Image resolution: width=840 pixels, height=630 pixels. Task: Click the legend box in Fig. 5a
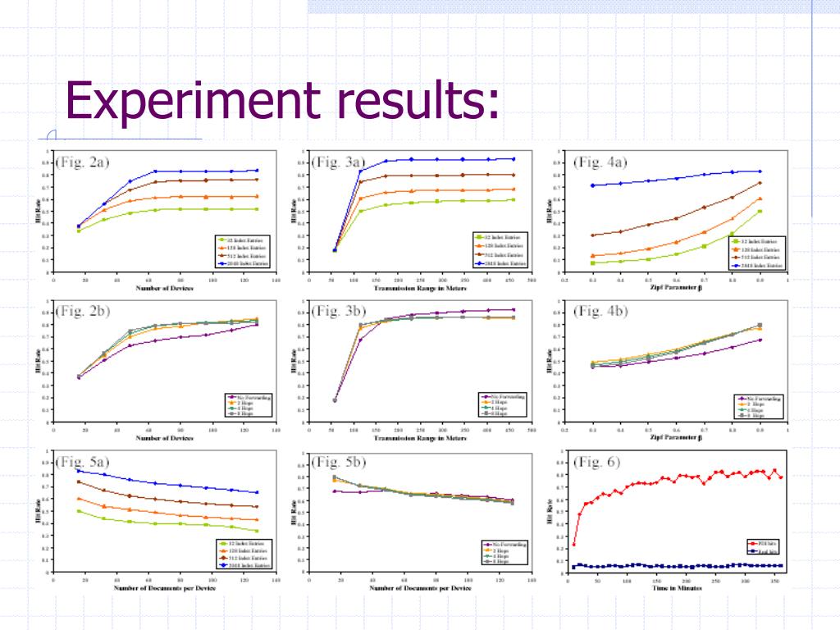click(245, 554)
